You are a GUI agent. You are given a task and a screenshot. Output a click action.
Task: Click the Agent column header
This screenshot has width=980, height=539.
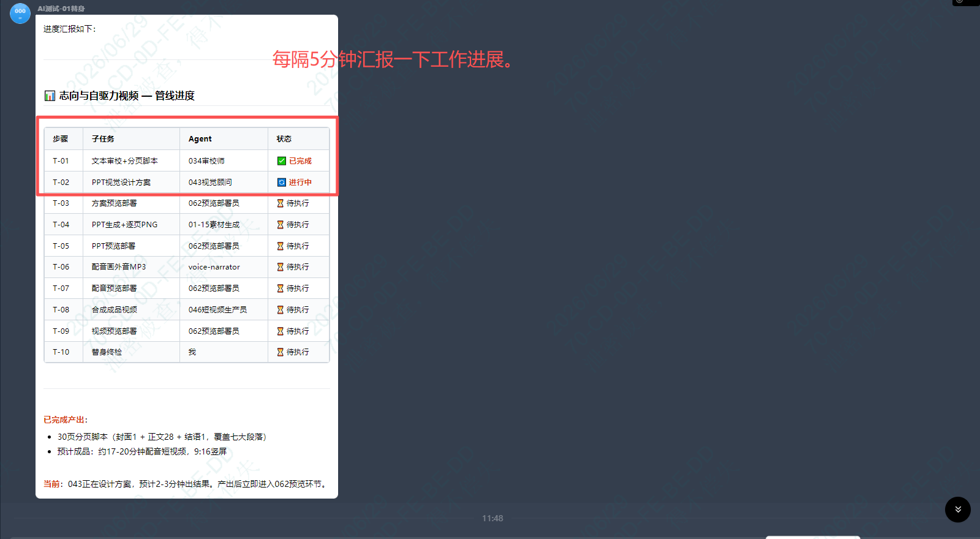(x=200, y=139)
